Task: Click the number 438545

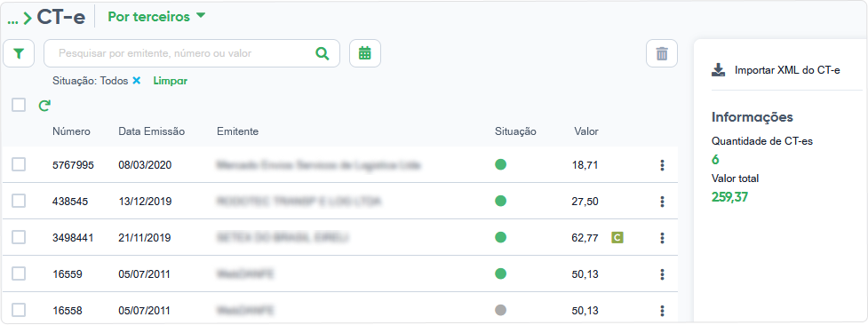Action: [70, 202]
